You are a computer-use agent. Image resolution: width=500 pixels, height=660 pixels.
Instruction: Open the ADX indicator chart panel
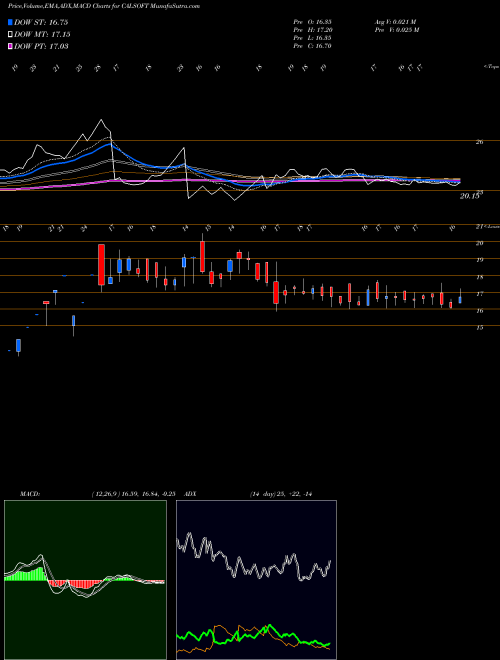(256, 580)
